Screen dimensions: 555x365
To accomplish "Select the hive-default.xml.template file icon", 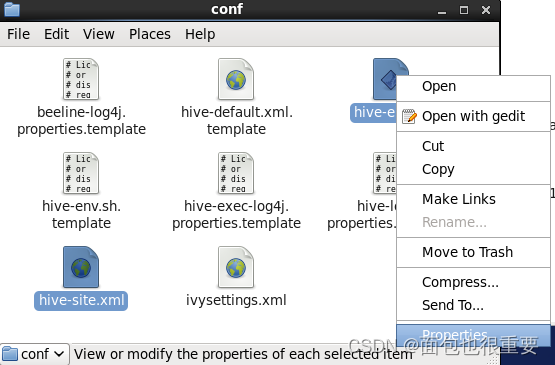I will 236,79.
